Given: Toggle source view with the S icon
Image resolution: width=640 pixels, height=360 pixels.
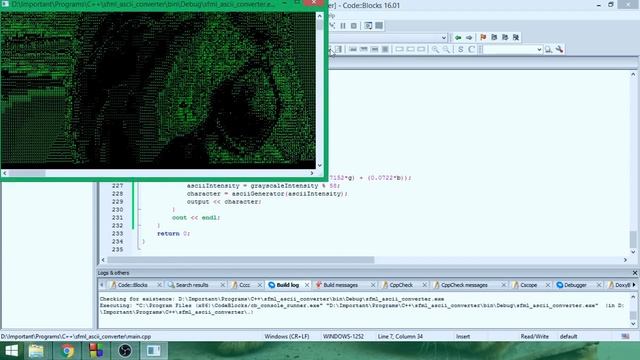Looking at the screenshot, I should [460, 49].
